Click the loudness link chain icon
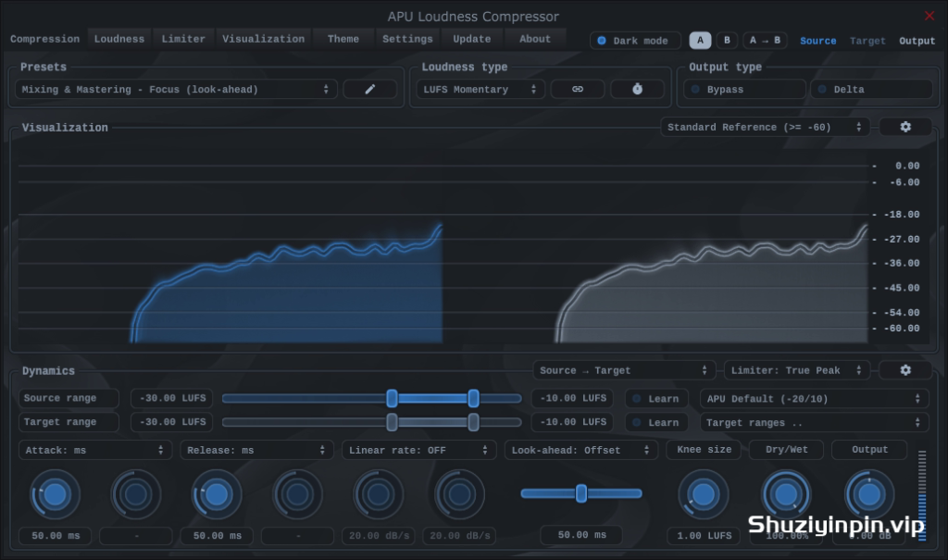The width and height of the screenshot is (948, 560). (578, 89)
